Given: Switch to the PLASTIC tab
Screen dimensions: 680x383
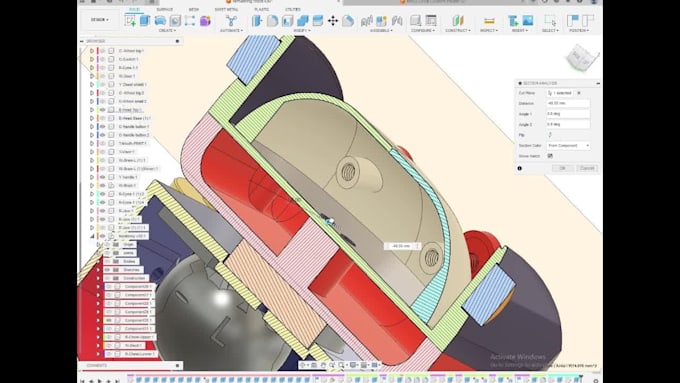Looking at the screenshot, I should pos(262,9).
